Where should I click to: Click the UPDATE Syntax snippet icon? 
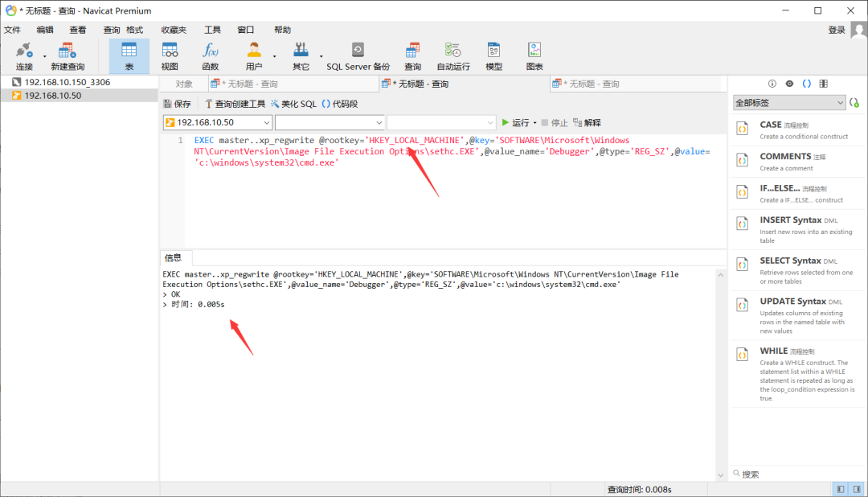point(743,306)
